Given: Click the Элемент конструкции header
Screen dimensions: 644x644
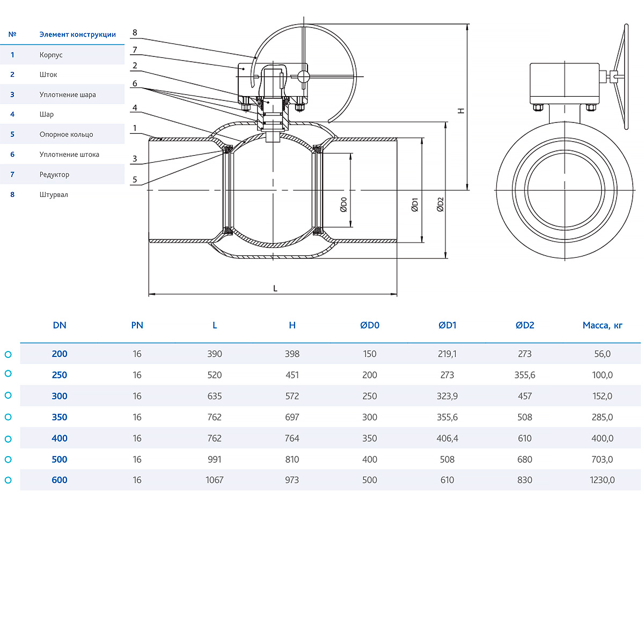Looking at the screenshot, I should click(x=78, y=34).
